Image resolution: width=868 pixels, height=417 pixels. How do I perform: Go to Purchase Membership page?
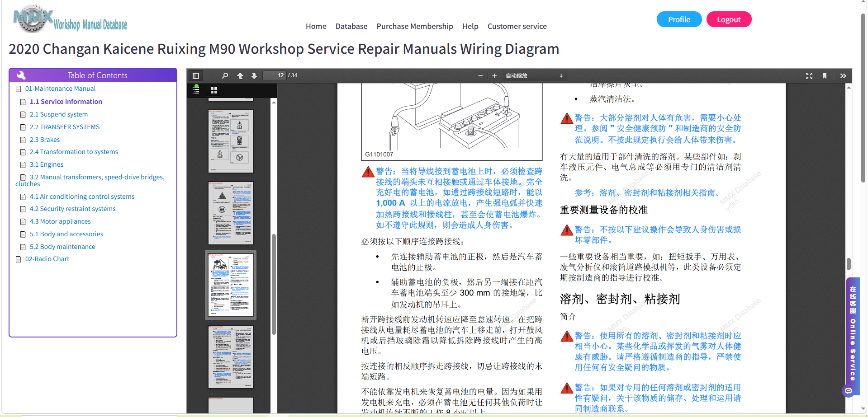415,26
